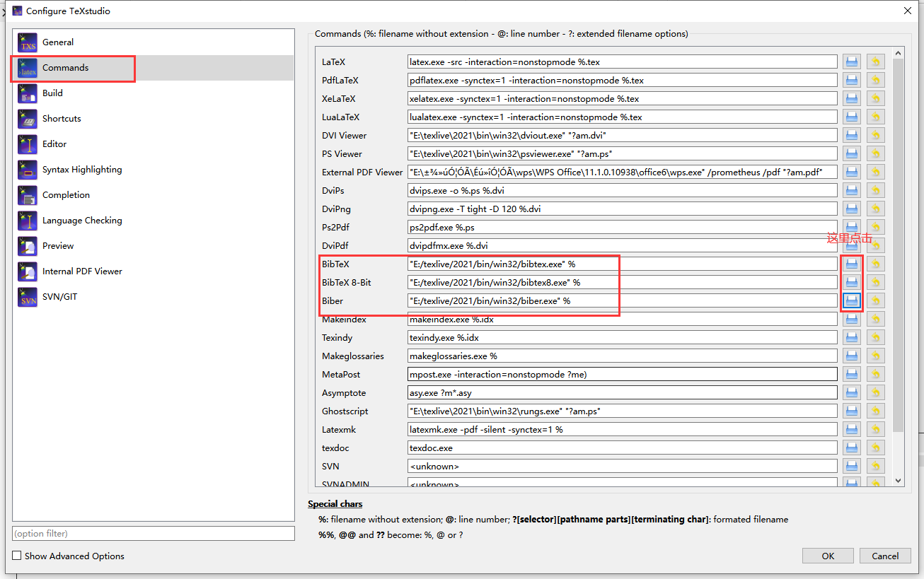This screenshot has width=924, height=579.
Task: Browse for Ps2Pdf executable
Action: tap(852, 227)
